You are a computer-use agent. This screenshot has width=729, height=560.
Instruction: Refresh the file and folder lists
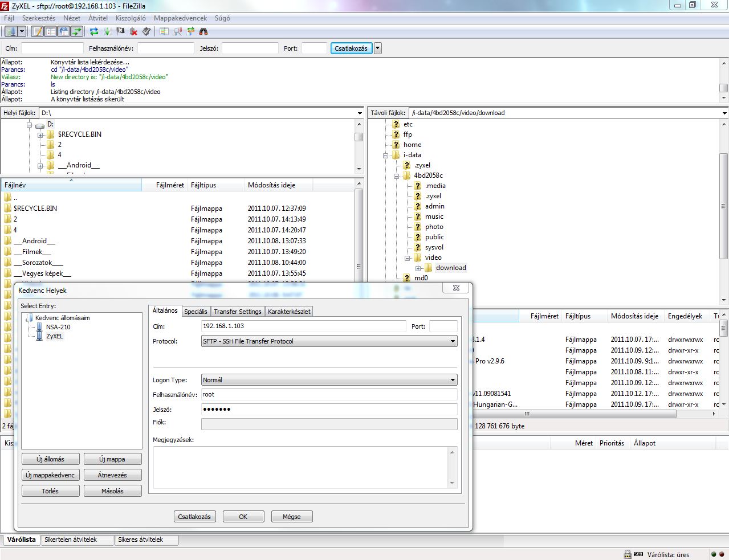tap(94, 32)
